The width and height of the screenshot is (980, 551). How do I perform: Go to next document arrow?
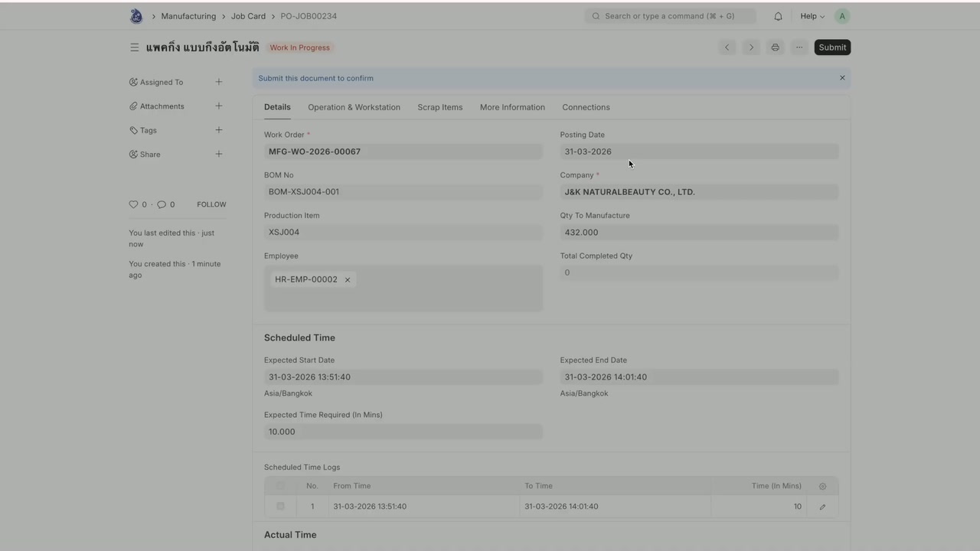751,47
